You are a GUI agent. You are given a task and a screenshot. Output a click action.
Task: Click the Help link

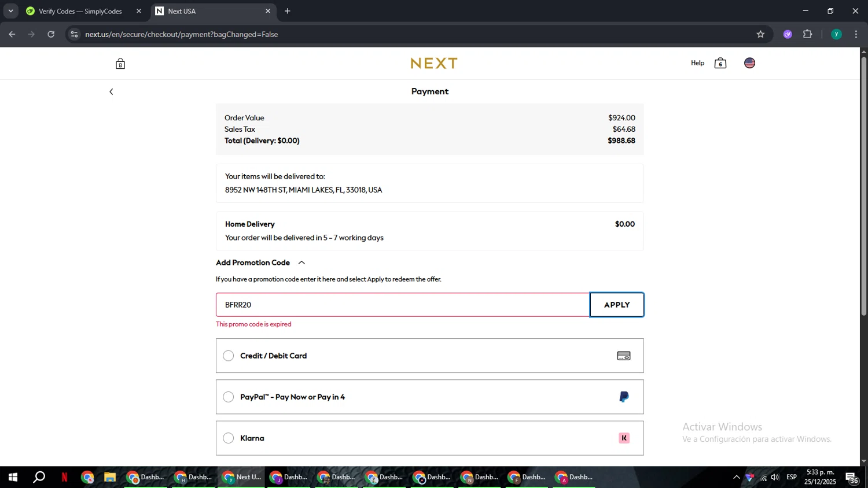[697, 63]
